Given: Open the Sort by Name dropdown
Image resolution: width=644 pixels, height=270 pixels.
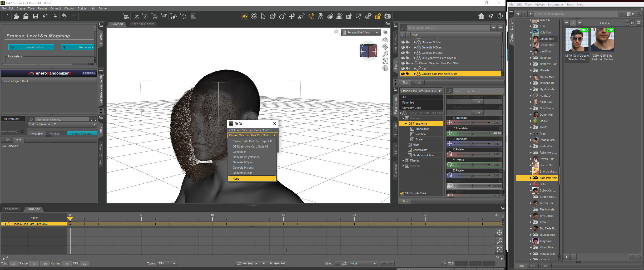Looking at the screenshot, I should pyautogui.click(x=62, y=125).
